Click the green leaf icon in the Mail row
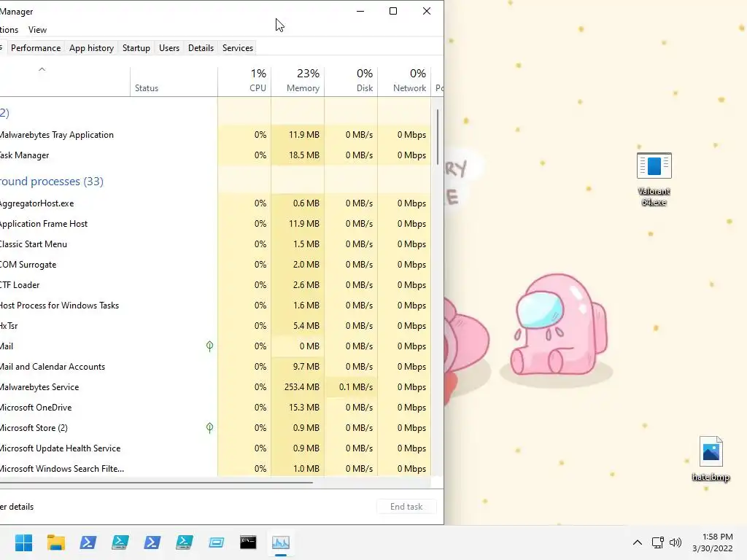The width and height of the screenshot is (747, 560). [x=209, y=346]
